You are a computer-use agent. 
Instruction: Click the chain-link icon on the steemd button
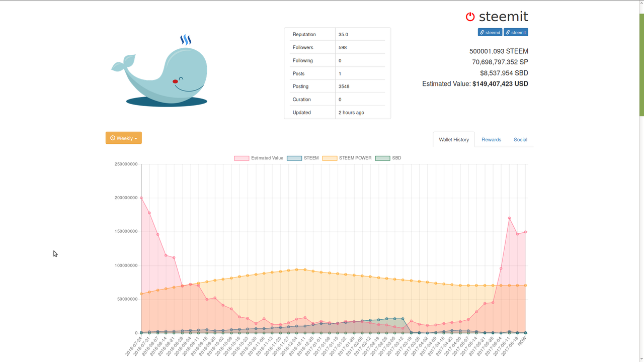pyautogui.click(x=482, y=32)
